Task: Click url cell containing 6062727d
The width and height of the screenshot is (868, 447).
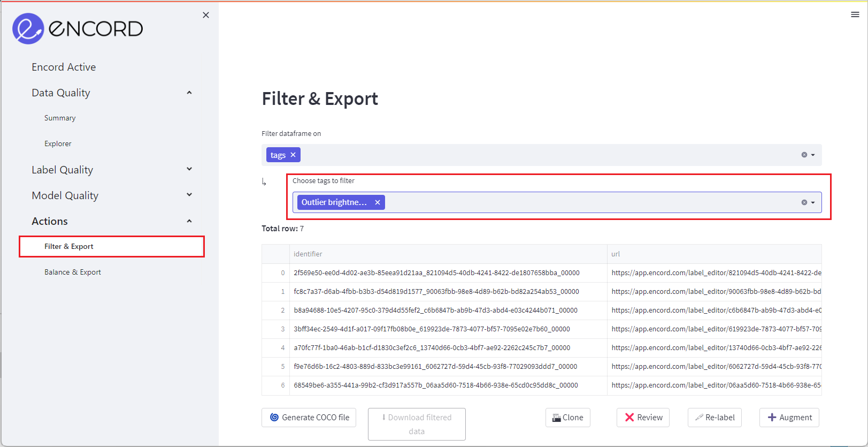Action: [x=715, y=367]
